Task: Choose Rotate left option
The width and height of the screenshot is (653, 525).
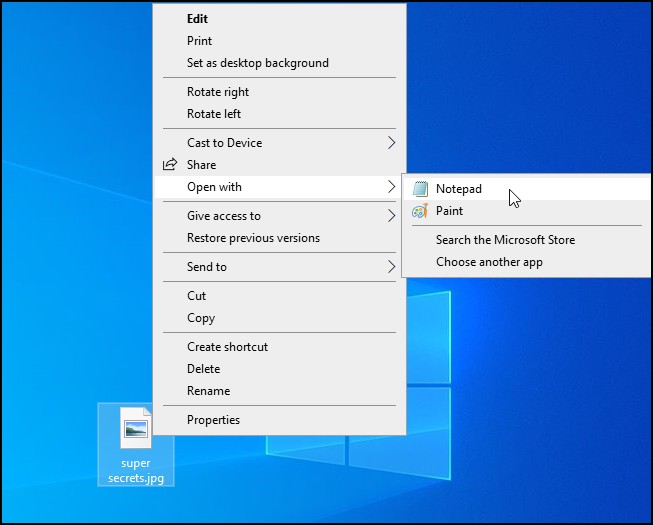Action: [x=214, y=114]
